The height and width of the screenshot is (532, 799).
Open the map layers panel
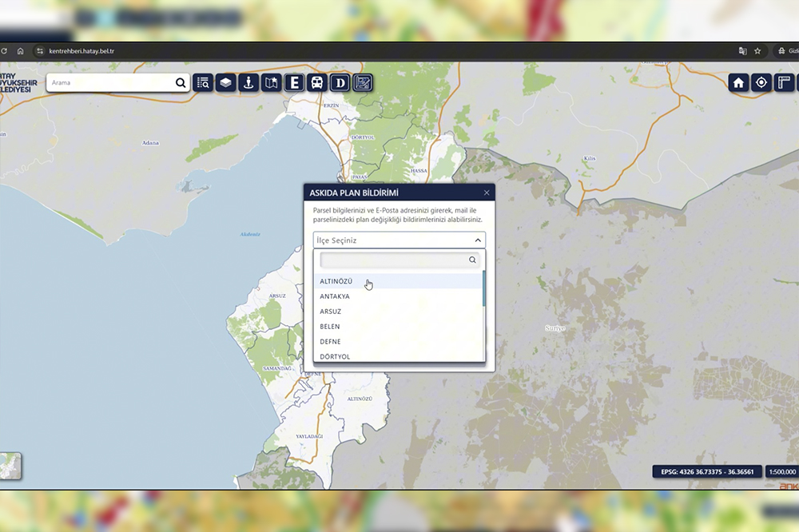[x=226, y=82]
